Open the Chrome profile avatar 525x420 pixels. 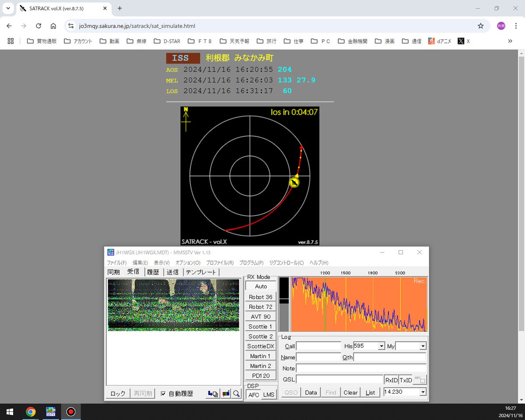(501, 26)
